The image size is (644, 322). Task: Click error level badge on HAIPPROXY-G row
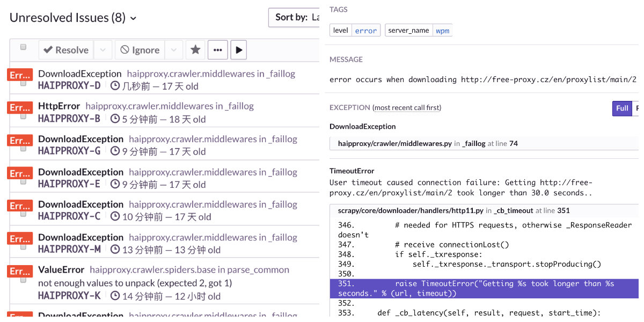pos(20,140)
